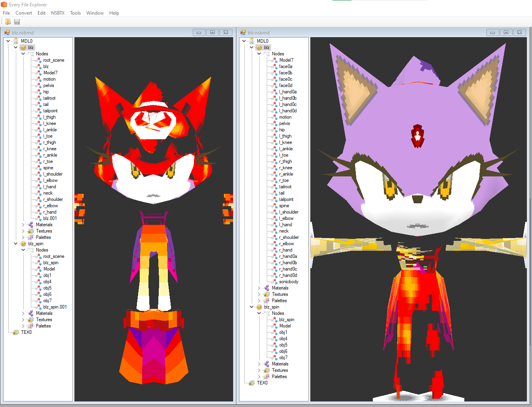Viewport: 532px width, 407px height.
Task: Open the Convert menu
Action: tap(24, 13)
